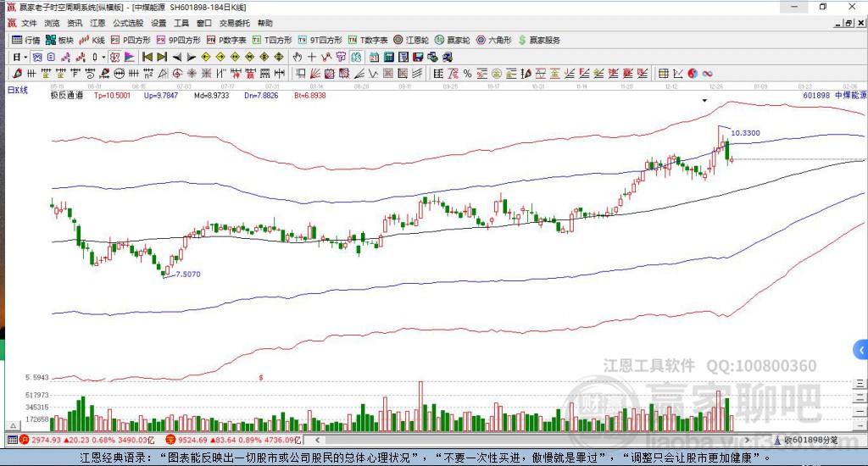The width and height of the screenshot is (868, 466).
Task: Click the red pencil drawing tool
Action: coord(17,73)
